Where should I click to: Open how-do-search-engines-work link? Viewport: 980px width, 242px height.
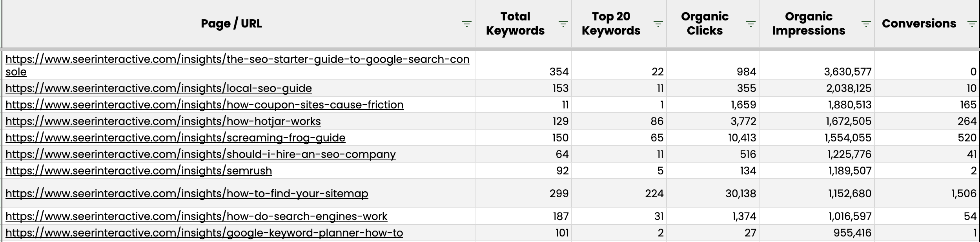[x=196, y=216]
